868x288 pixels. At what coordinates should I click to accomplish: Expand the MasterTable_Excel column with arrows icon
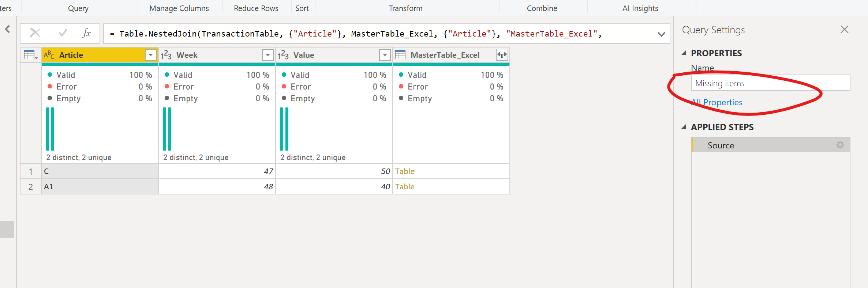502,55
